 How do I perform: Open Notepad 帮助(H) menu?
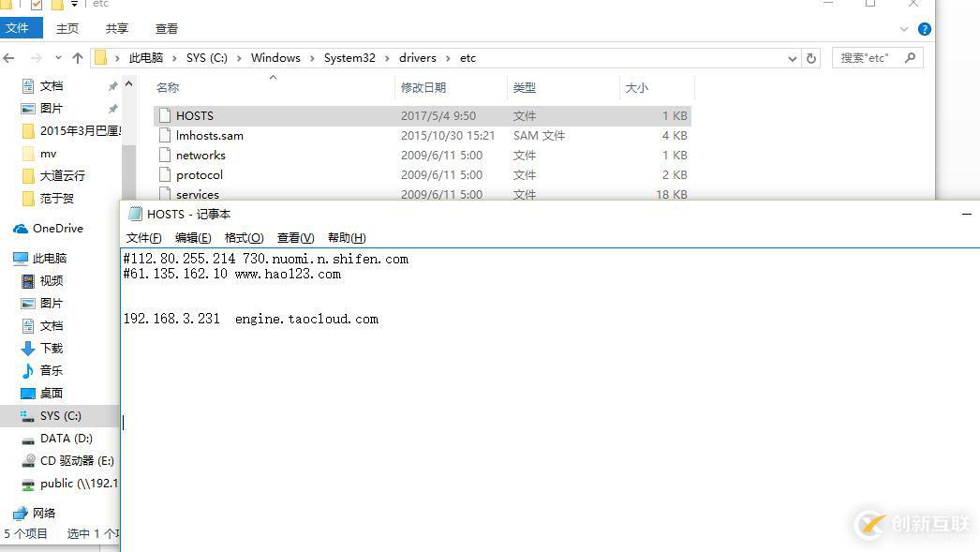click(347, 237)
